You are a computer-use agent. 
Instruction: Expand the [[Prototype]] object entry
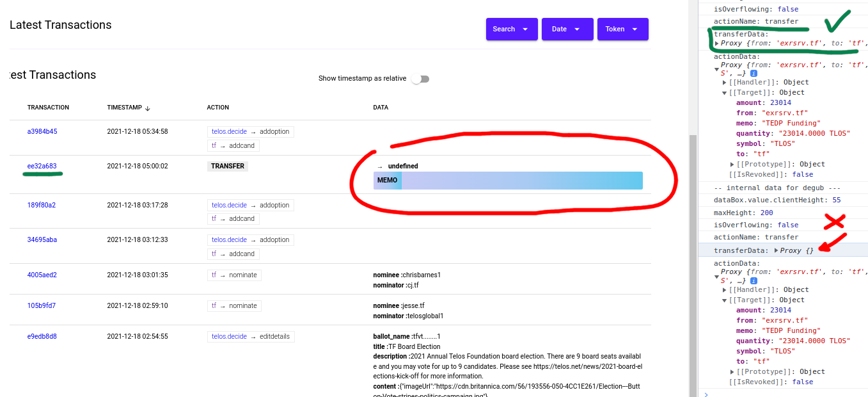[732, 164]
